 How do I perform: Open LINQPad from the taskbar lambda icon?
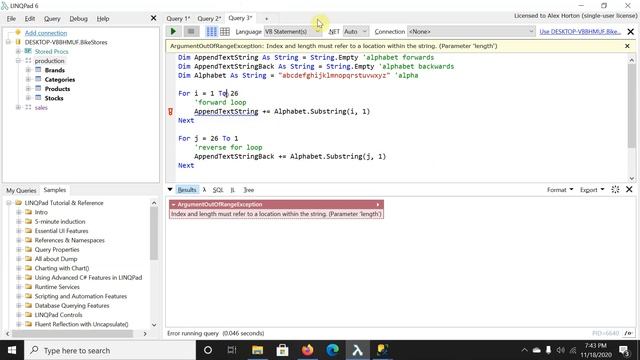click(358, 350)
